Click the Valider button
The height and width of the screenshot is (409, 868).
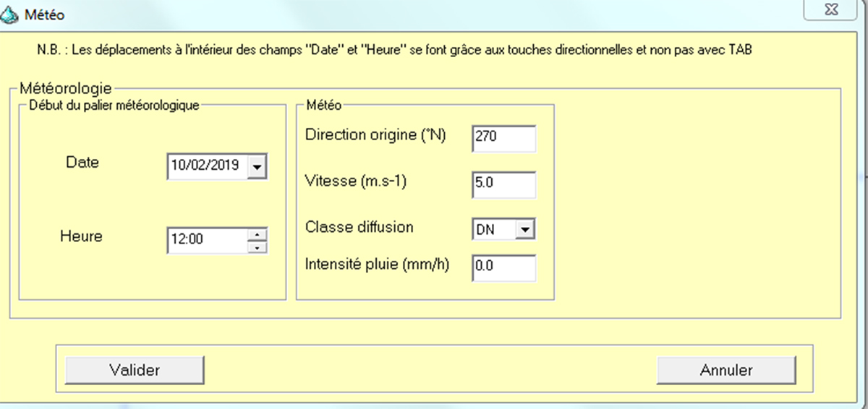point(135,370)
